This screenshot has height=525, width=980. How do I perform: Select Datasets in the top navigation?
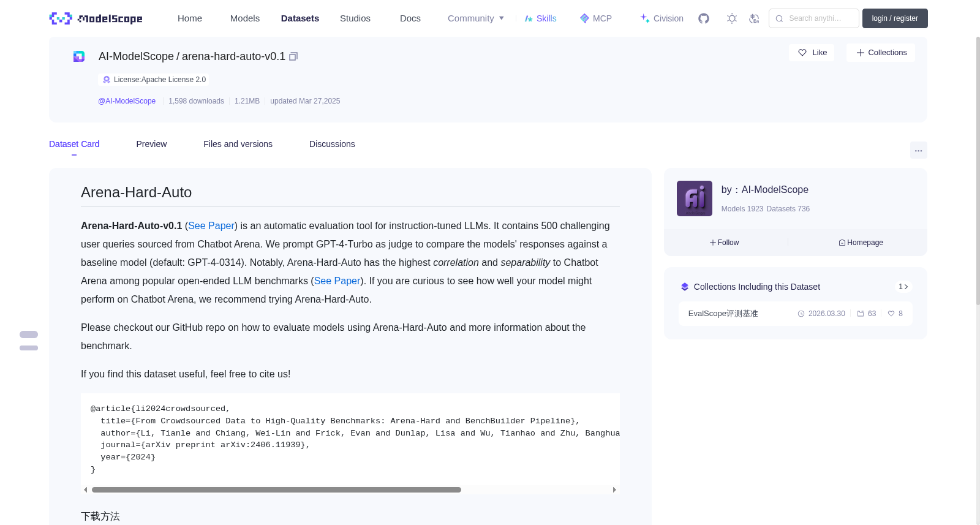click(300, 18)
